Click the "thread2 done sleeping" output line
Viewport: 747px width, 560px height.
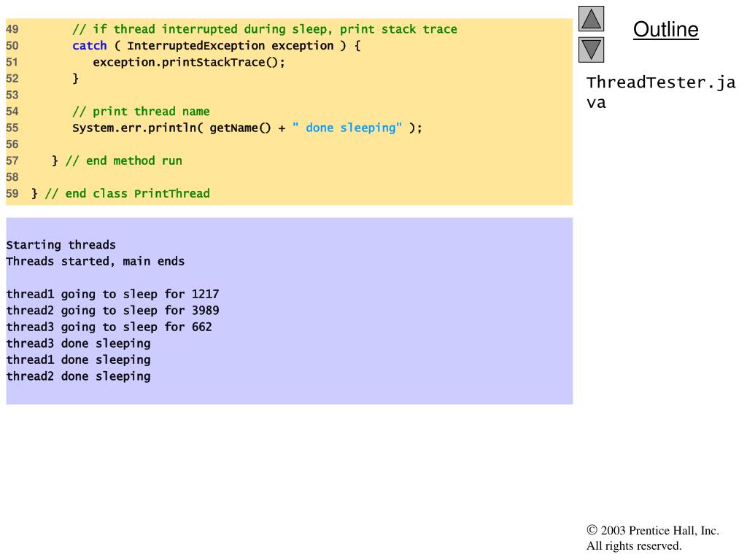[78, 376]
